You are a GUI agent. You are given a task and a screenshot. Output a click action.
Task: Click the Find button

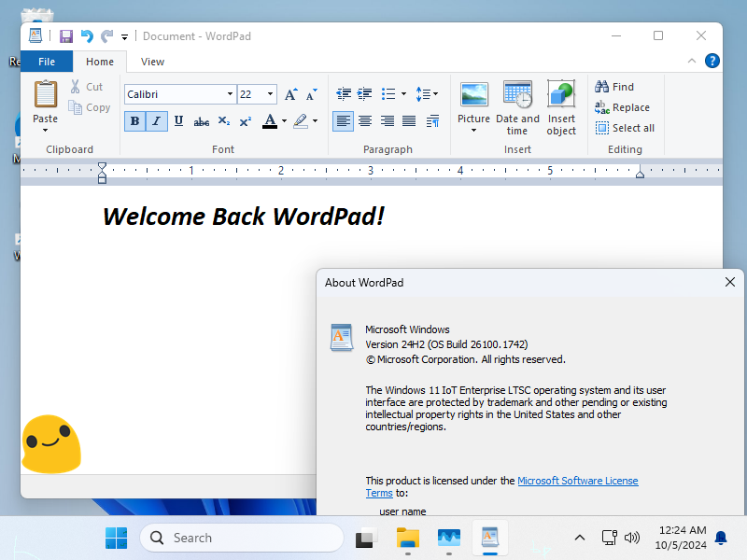click(614, 87)
